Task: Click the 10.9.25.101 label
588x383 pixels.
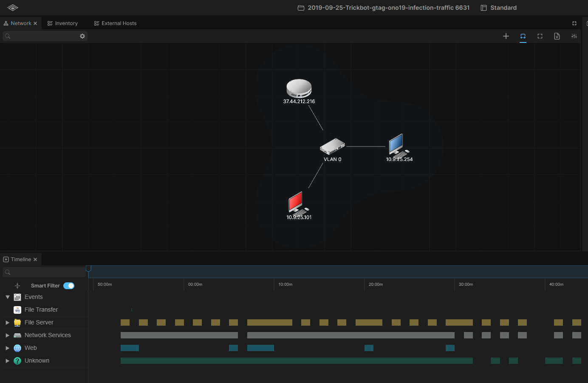Action: coord(299,217)
